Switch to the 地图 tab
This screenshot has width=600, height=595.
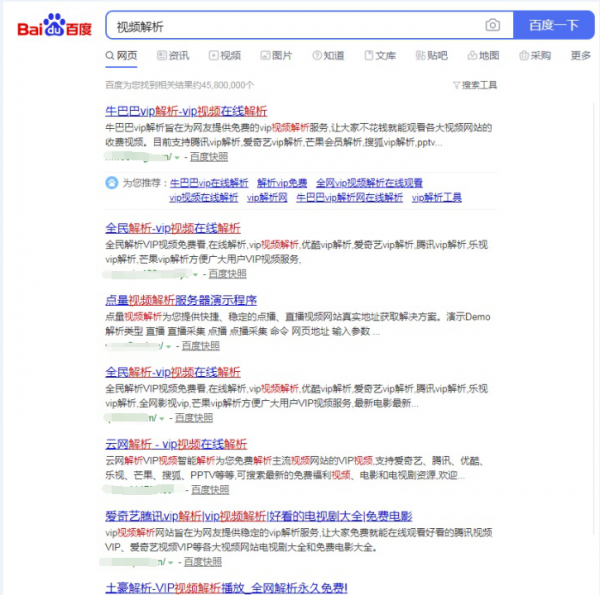(x=483, y=56)
